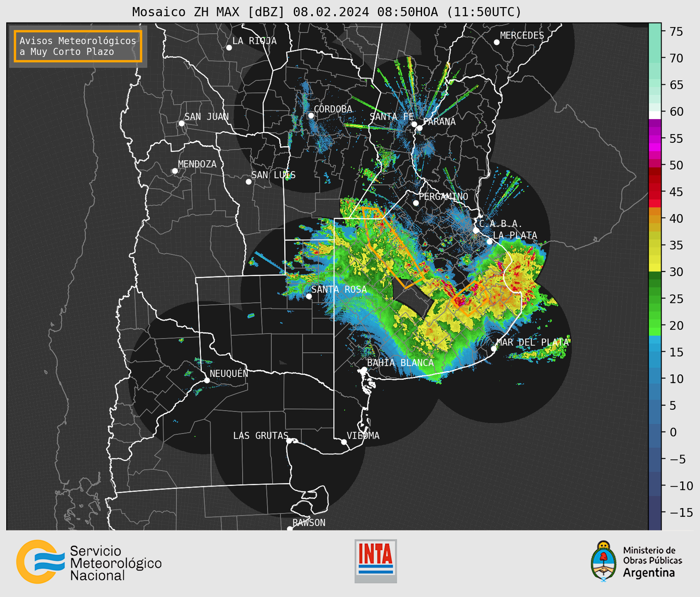Click the 'SAN JUAN' map label
This screenshot has height=597, width=700.
[207, 117]
